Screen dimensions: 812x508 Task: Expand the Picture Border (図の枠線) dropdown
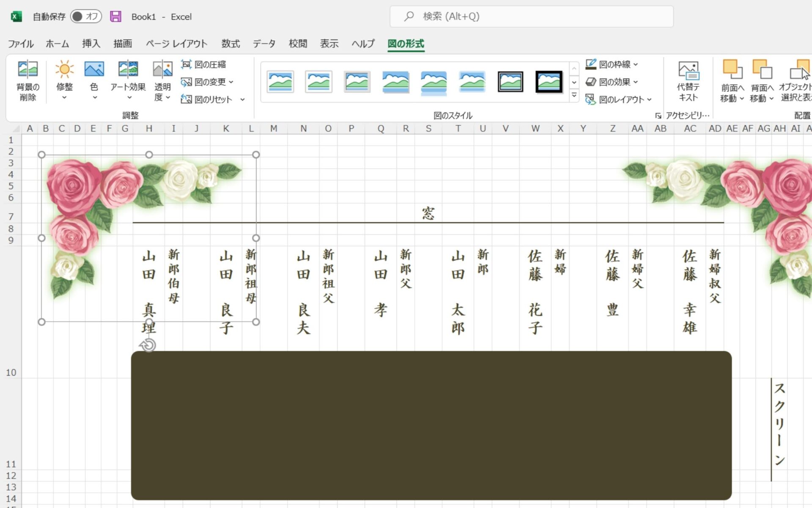click(x=636, y=64)
